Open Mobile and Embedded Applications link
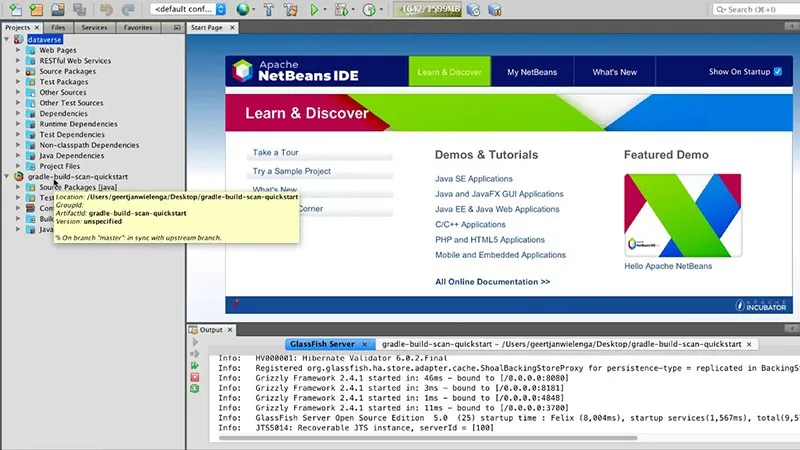The width and height of the screenshot is (800, 450). point(500,255)
